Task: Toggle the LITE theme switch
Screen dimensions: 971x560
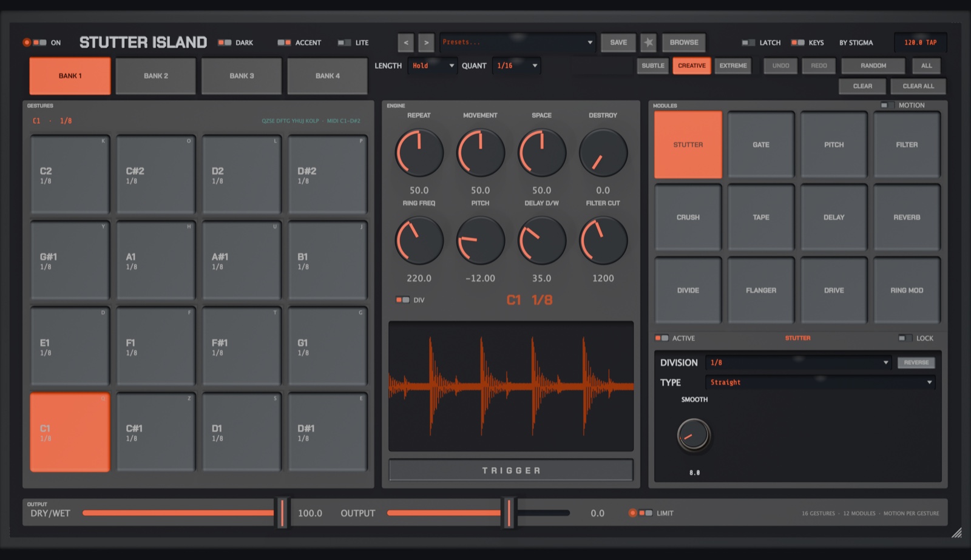Action: (x=344, y=42)
